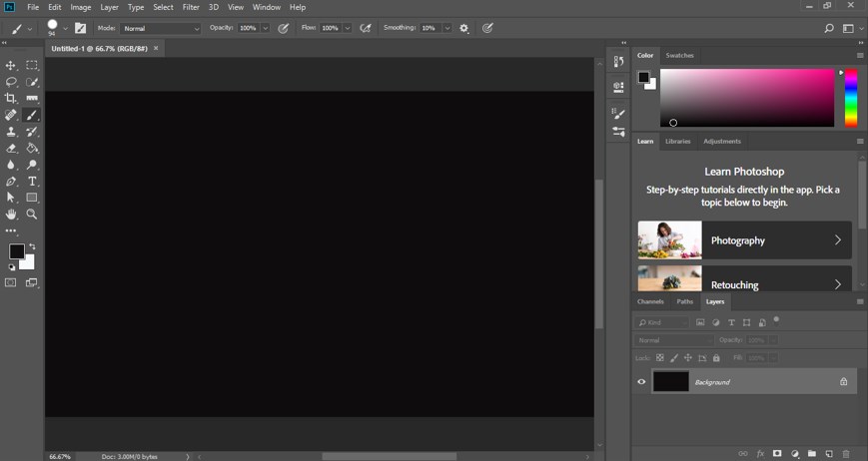The width and height of the screenshot is (868, 461).
Task: Select the Eraser tool
Action: tap(11, 148)
